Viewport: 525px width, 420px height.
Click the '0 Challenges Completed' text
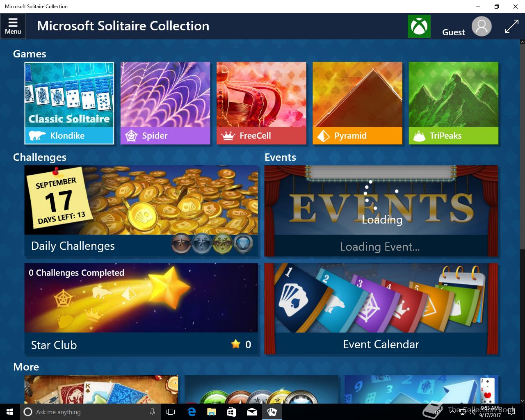point(76,273)
